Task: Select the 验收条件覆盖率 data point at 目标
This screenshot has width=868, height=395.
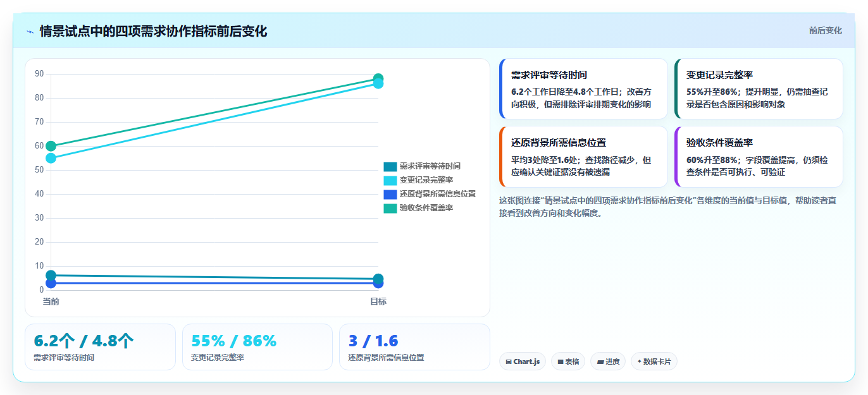Action: pyautogui.click(x=378, y=79)
